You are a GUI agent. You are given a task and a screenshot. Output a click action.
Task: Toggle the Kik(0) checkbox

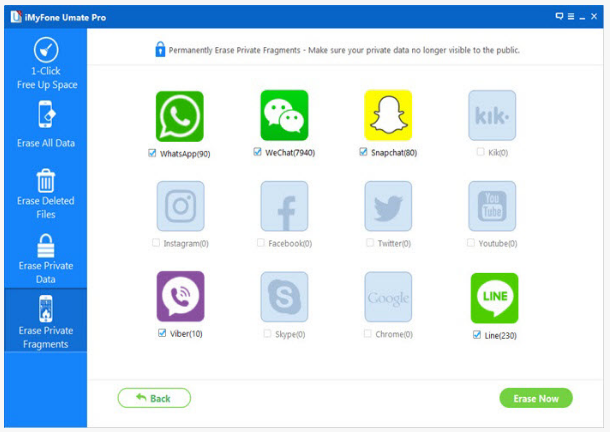[480, 151]
